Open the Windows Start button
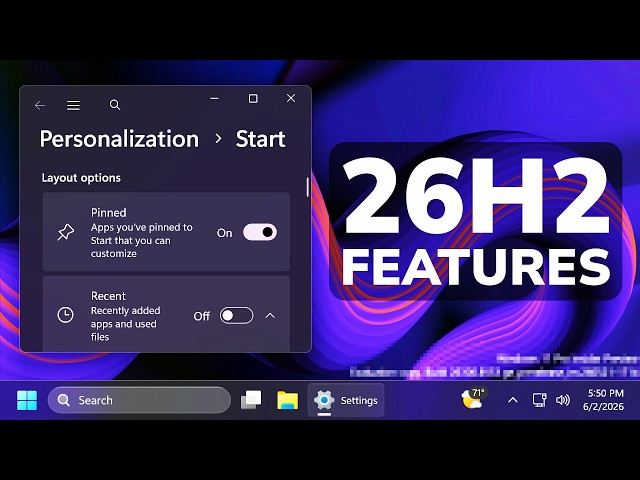 click(x=27, y=400)
